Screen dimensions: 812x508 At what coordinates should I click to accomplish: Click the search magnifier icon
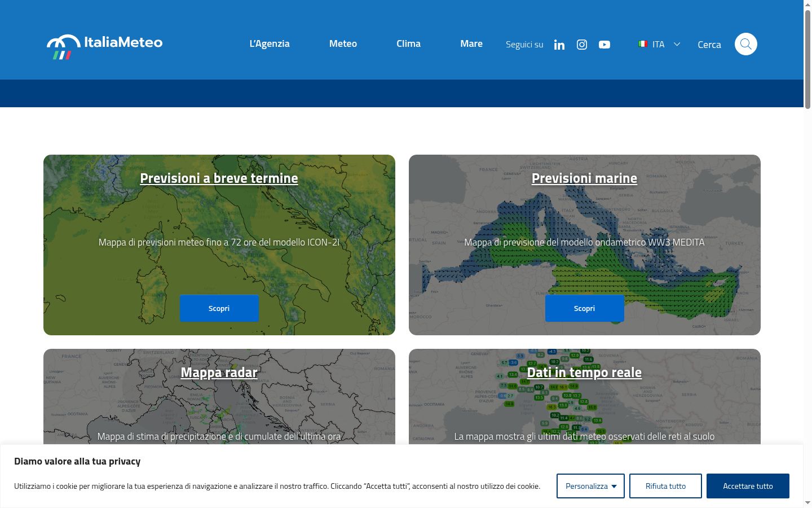[746, 44]
